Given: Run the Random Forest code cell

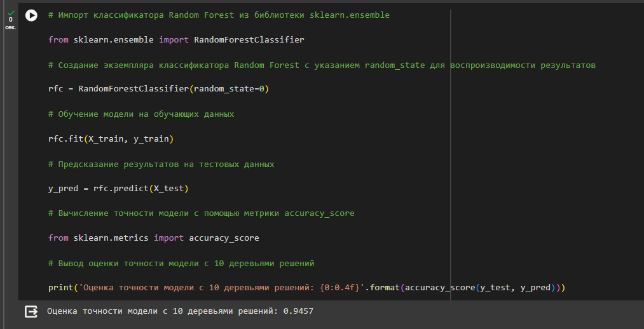Looking at the screenshot, I should pyautogui.click(x=31, y=16).
